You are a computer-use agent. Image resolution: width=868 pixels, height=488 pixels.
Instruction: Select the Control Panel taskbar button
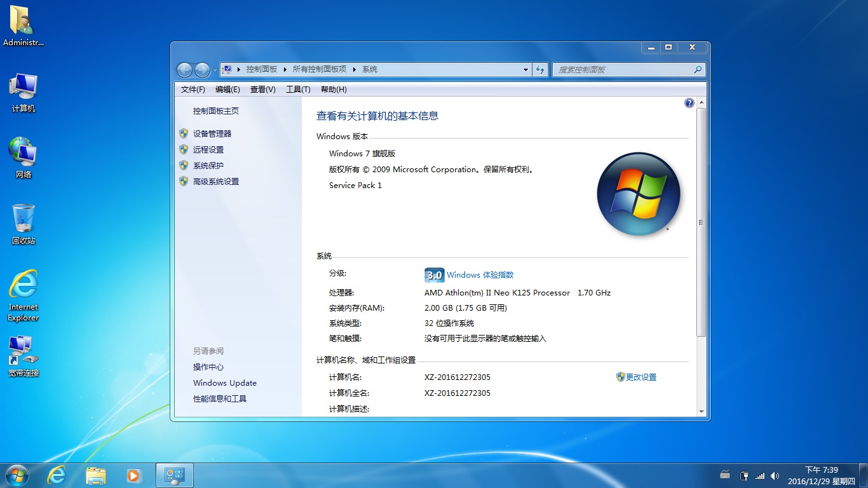point(174,475)
